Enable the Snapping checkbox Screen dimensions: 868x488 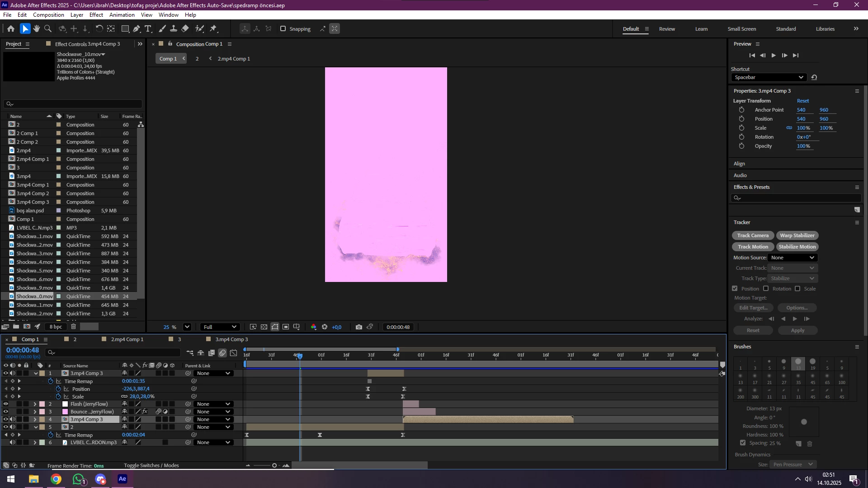283,28
